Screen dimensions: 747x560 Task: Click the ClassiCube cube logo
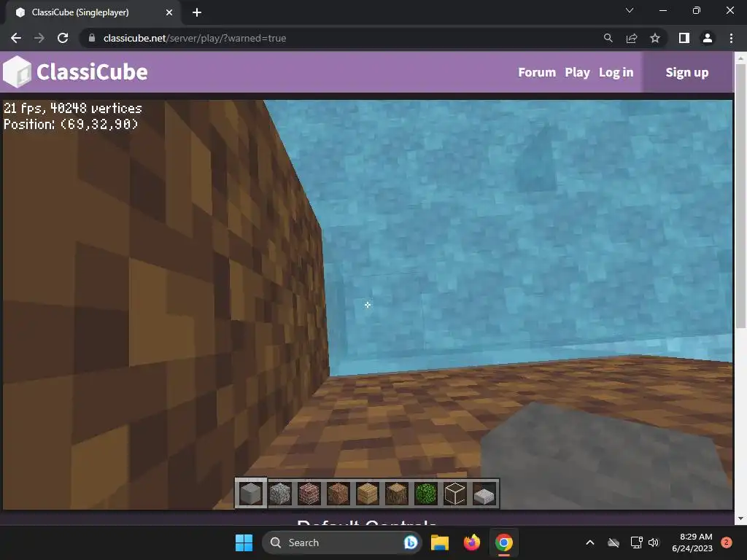[18, 72]
